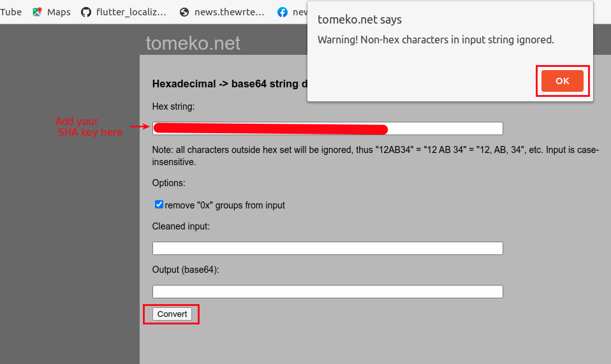Open the "Maps" bookmark label
The height and width of the screenshot is (364, 611).
coord(59,11)
